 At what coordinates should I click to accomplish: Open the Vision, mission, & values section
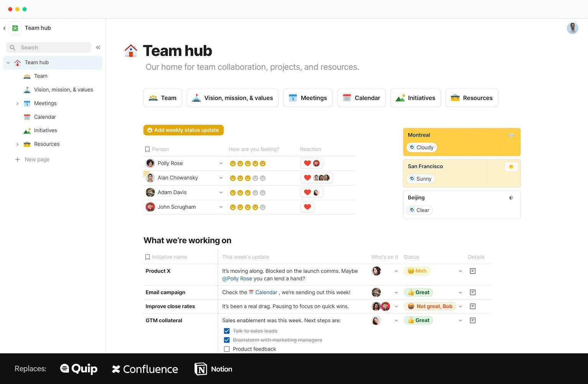coord(232,98)
